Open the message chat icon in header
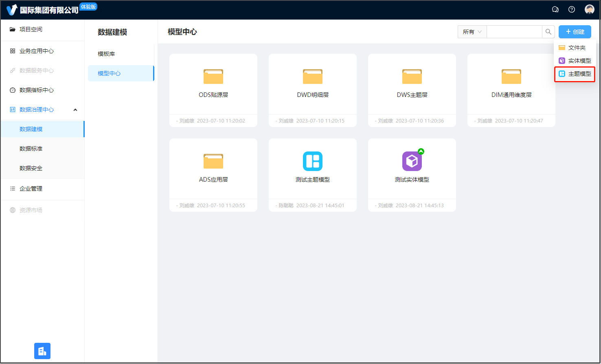601x364 pixels. click(x=555, y=9)
